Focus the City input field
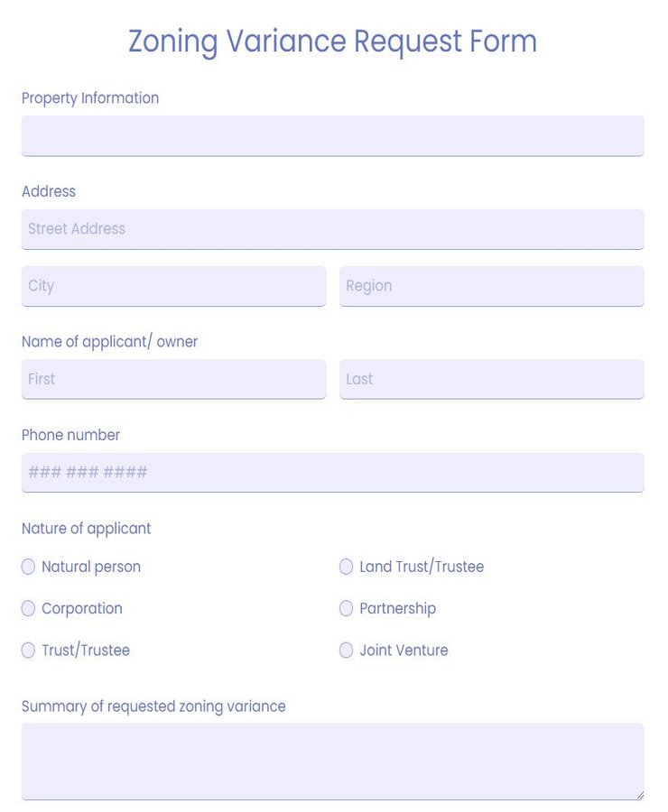 [173, 286]
